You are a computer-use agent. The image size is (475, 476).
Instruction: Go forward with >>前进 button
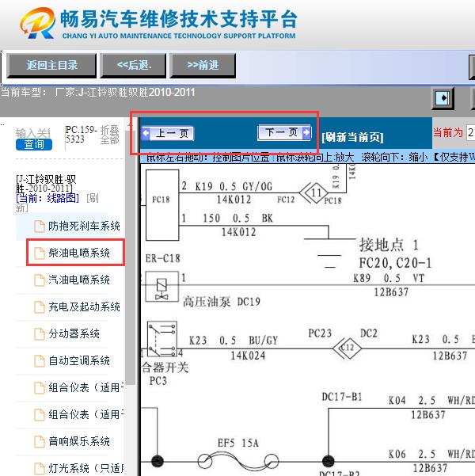[203, 66]
